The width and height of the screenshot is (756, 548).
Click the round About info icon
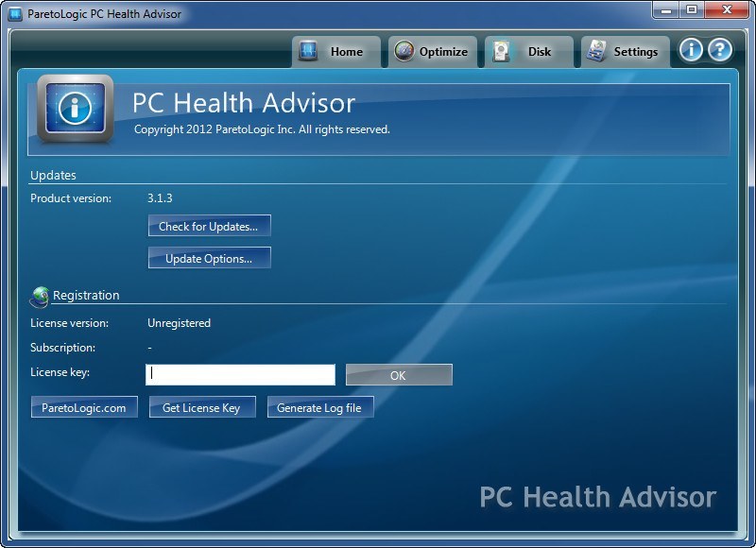pos(691,51)
